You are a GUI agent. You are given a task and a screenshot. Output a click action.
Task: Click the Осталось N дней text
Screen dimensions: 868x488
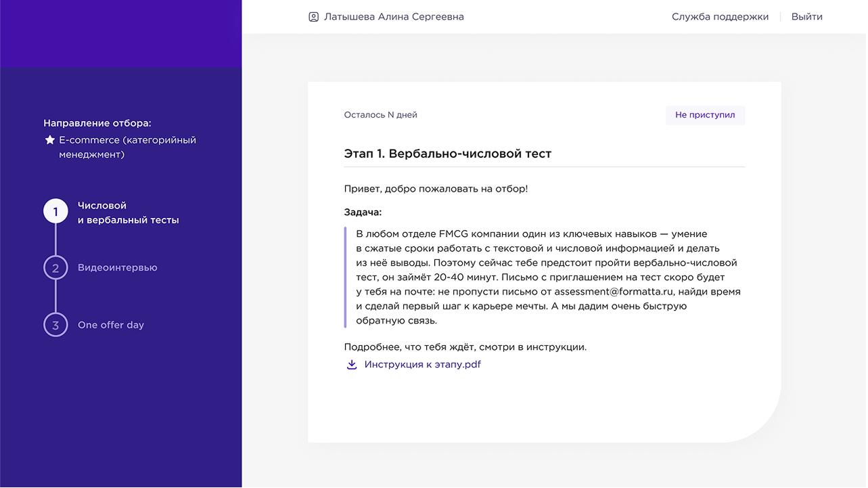[x=381, y=115]
